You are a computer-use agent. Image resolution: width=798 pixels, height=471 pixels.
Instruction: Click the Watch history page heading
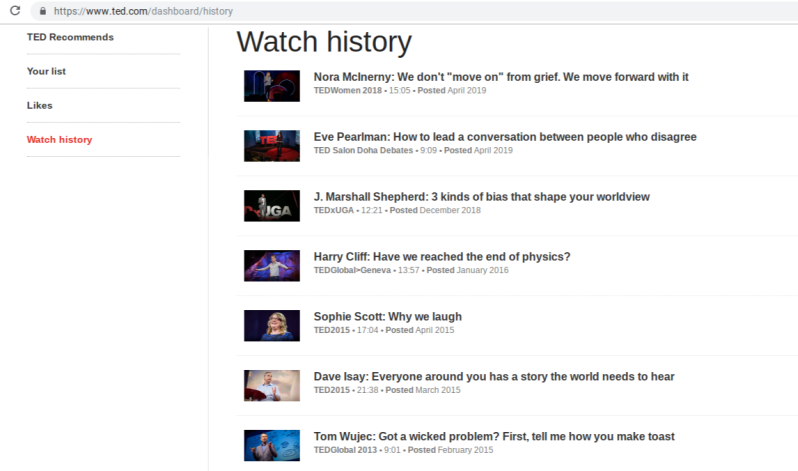click(324, 42)
